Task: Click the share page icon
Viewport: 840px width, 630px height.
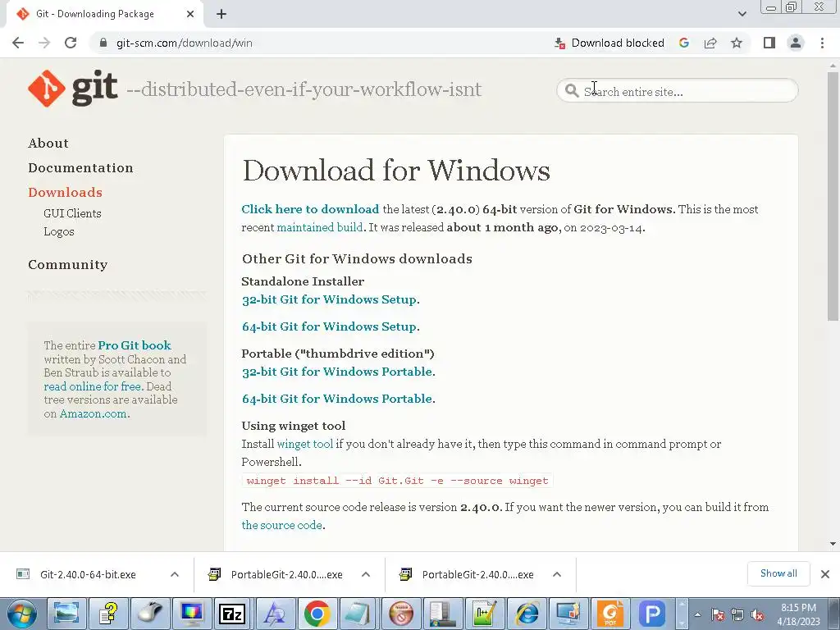Action: click(x=710, y=43)
